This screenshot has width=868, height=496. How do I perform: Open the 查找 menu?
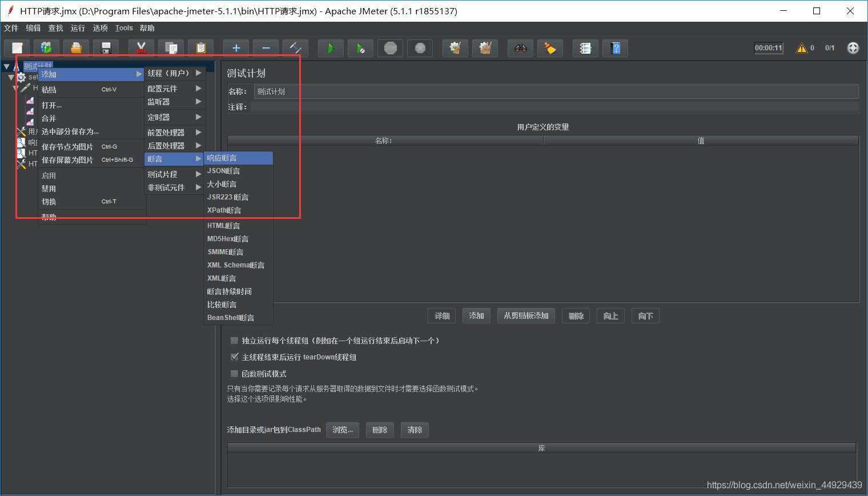pyautogui.click(x=55, y=28)
